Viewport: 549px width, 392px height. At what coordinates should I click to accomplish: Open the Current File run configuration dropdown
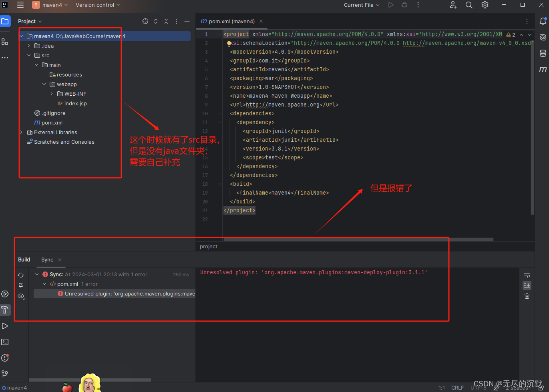(x=362, y=5)
